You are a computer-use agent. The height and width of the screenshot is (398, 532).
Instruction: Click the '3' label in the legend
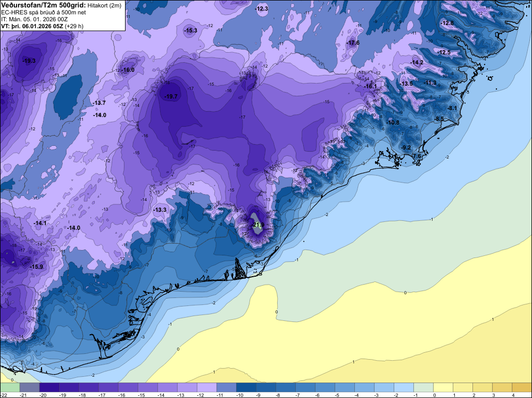[x=493, y=395]
